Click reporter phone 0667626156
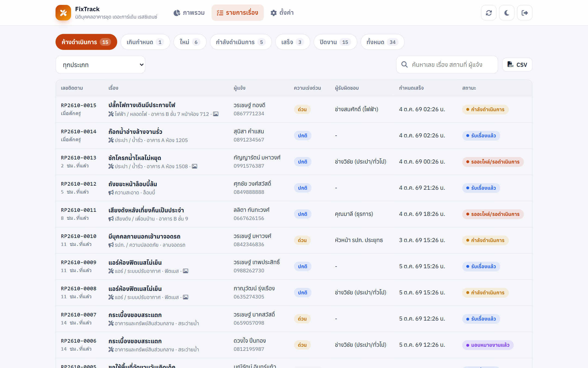 click(x=249, y=218)
